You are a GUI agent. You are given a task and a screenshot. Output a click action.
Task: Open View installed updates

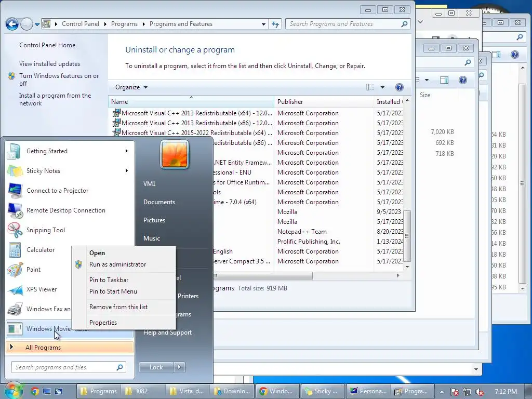[x=49, y=64]
